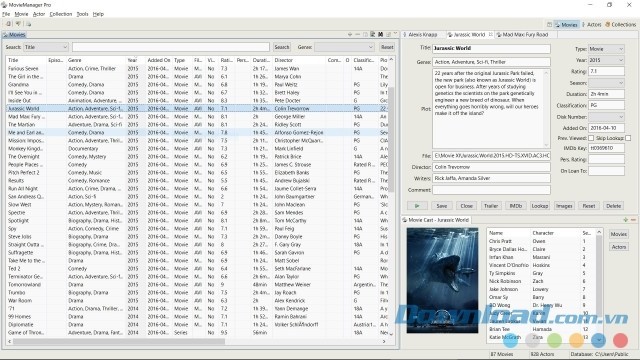The width and height of the screenshot is (640, 360).
Task: Click the Comment input field
Action: click(491, 190)
